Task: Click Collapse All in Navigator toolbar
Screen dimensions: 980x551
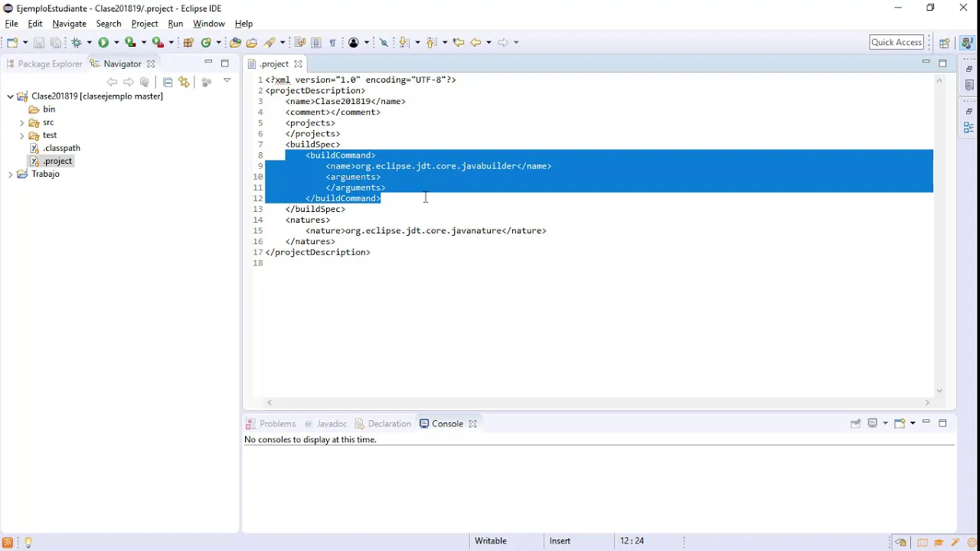Action: click(168, 82)
